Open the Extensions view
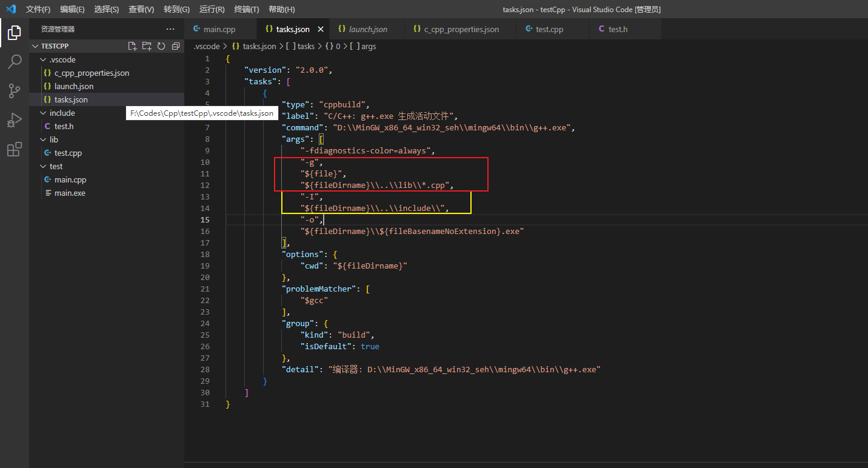The image size is (868, 468). (x=15, y=149)
